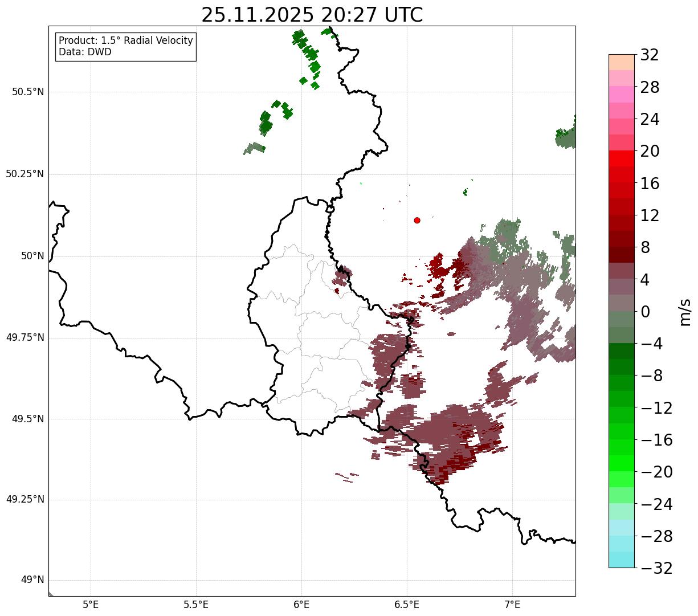Click the colorbar 0 tick label

pos(645,311)
